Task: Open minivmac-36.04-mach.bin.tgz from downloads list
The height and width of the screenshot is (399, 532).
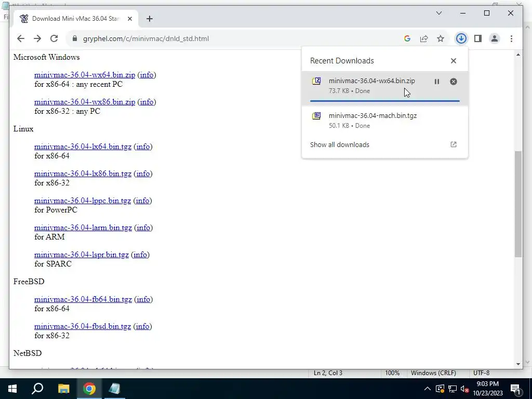Action: pyautogui.click(x=384, y=120)
